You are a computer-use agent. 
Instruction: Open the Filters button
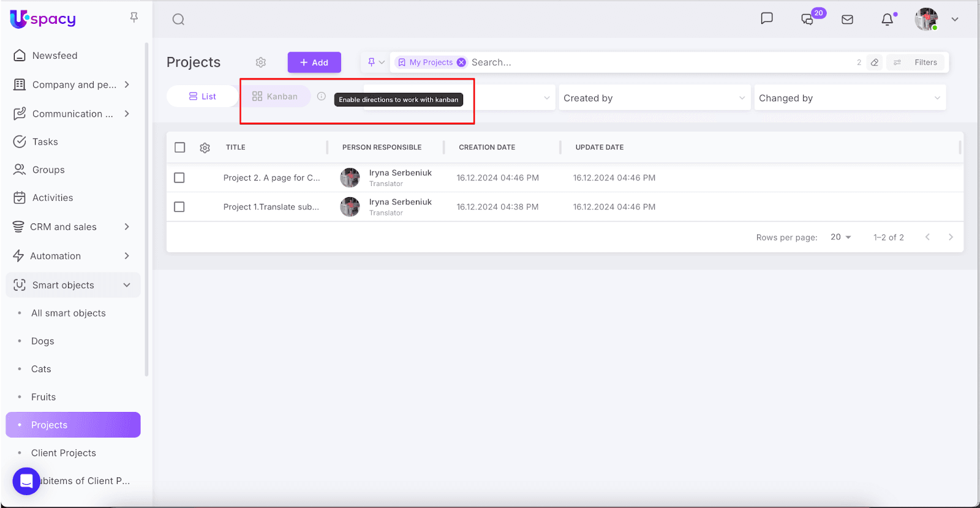click(x=918, y=62)
